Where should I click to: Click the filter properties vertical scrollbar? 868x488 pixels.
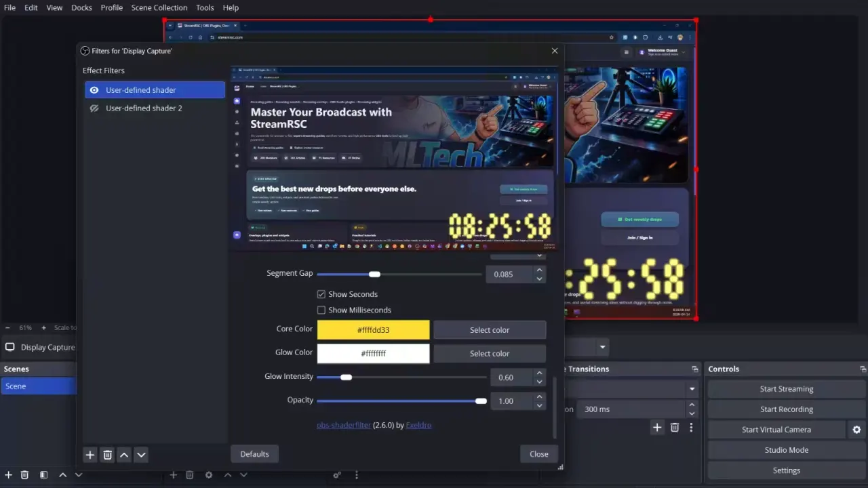click(554, 407)
